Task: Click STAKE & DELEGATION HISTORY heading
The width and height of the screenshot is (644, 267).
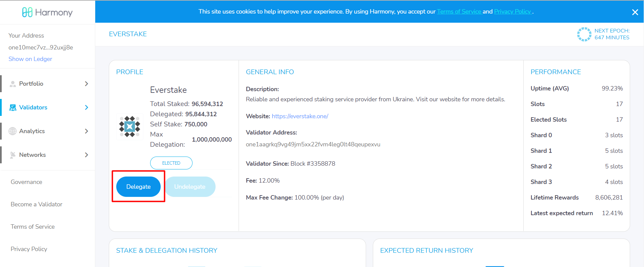Action: point(167,250)
